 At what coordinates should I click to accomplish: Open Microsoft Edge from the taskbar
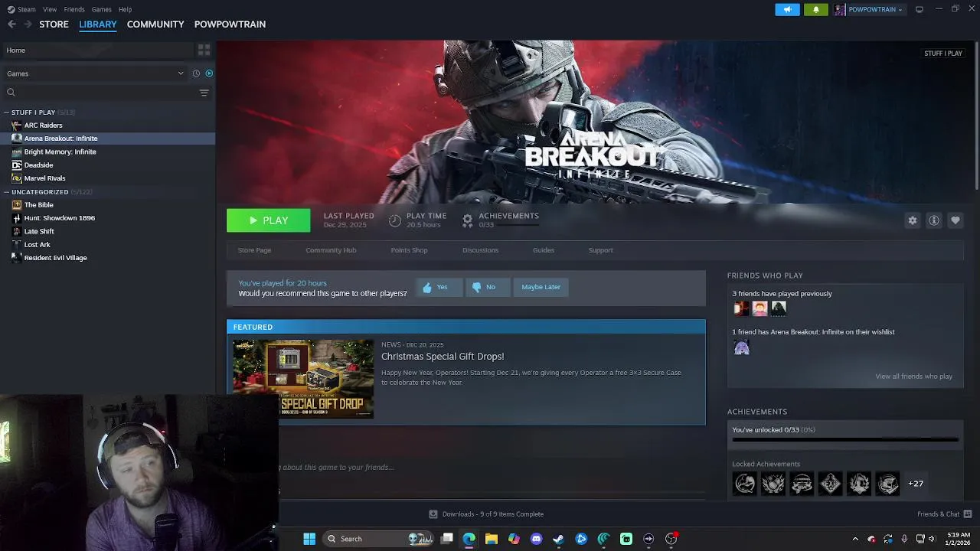click(x=469, y=539)
